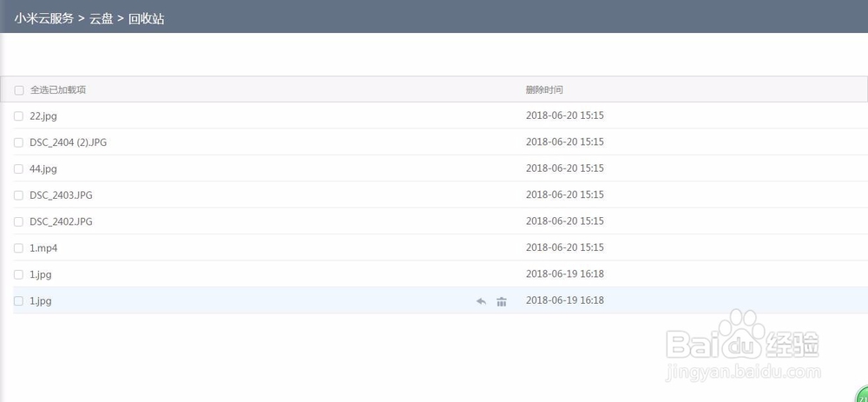This screenshot has height=402, width=868.
Task: Click deletion time of 44.jpg
Action: tap(565, 168)
